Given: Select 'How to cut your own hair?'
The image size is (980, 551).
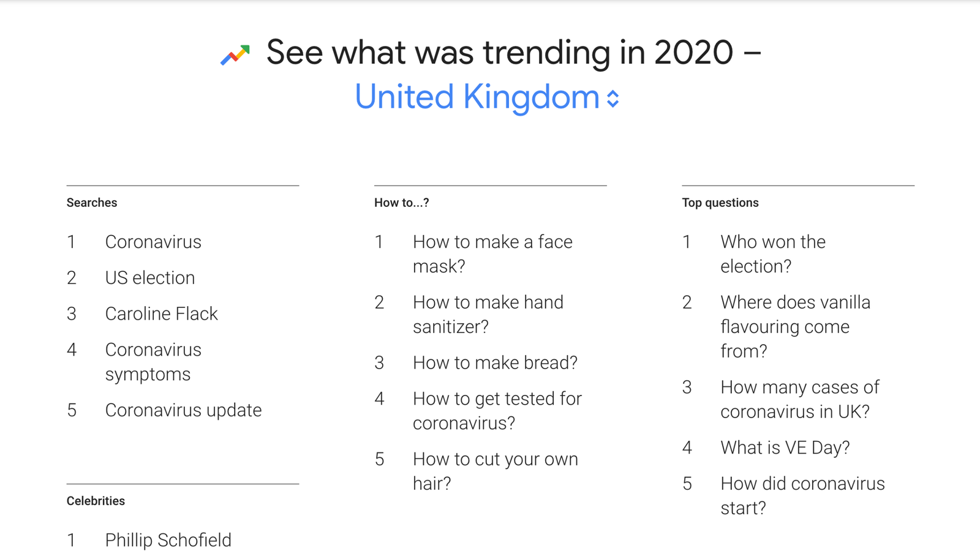Looking at the screenshot, I should (x=495, y=471).
